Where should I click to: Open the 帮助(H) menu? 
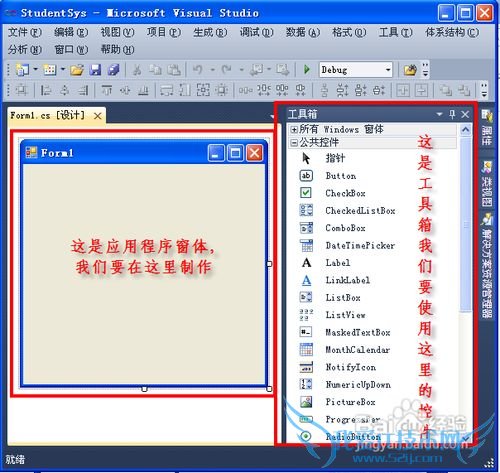(x=117, y=50)
